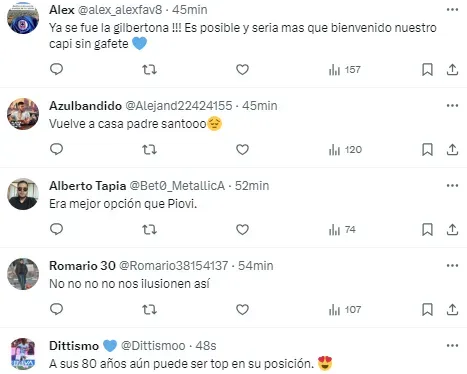The width and height of the screenshot is (467, 374).
Task: Retweet Alberto Tapia's post
Action: pos(149,230)
